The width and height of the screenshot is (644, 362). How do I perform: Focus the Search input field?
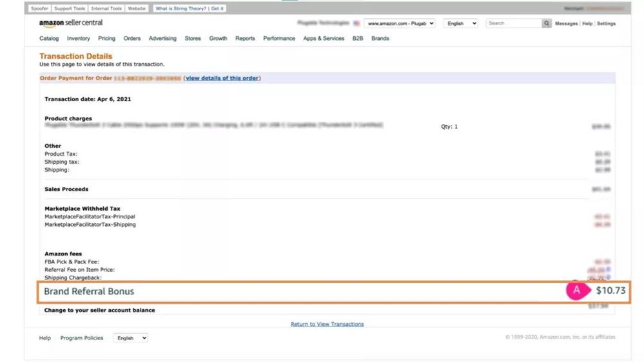[x=514, y=23]
